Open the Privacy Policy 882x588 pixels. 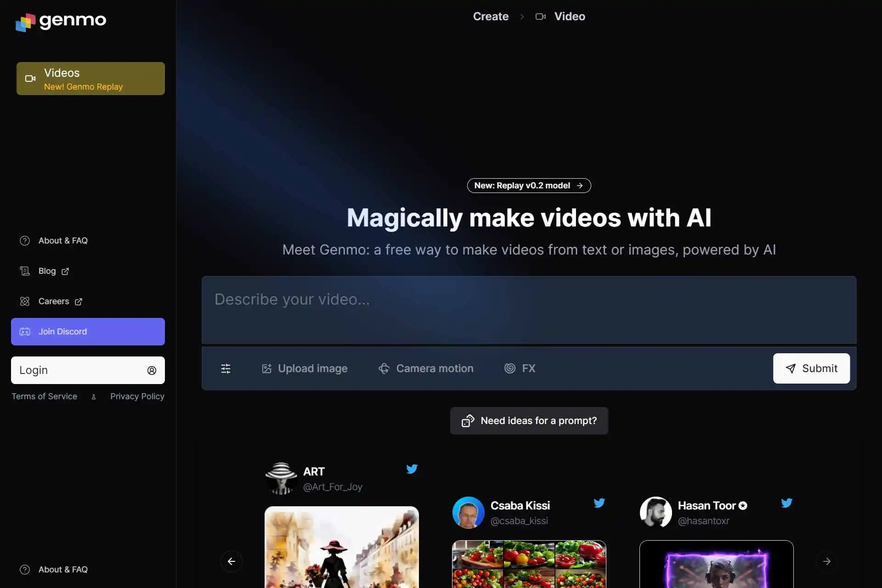[x=137, y=396]
